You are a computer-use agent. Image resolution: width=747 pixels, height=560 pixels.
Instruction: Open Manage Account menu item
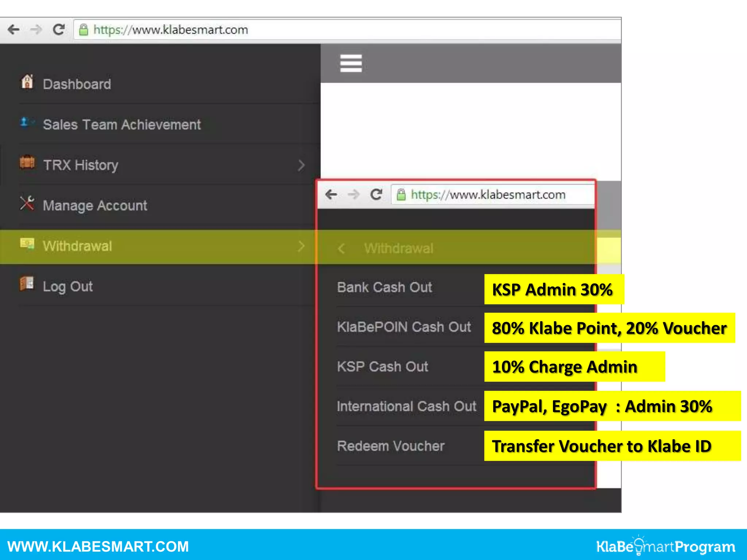(x=95, y=206)
